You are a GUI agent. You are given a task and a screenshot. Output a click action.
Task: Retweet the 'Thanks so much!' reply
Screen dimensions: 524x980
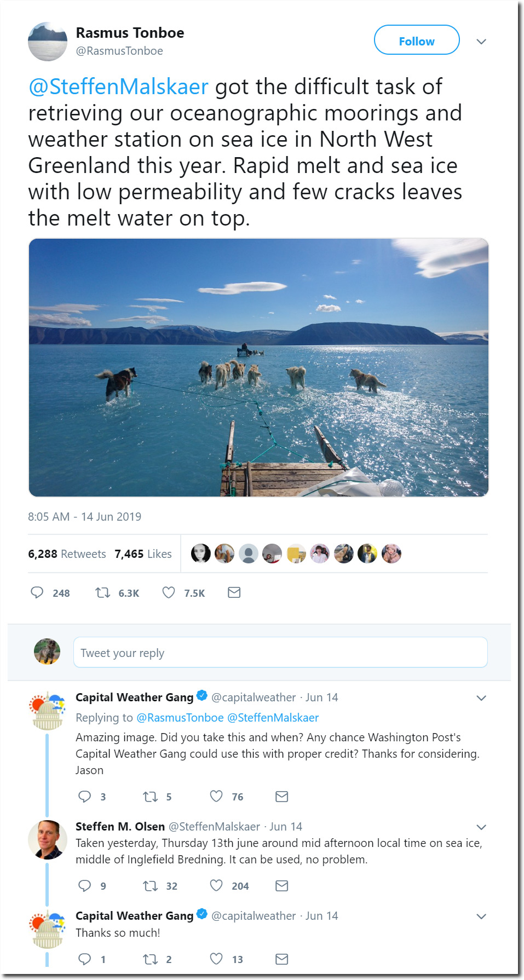[x=150, y=959]
